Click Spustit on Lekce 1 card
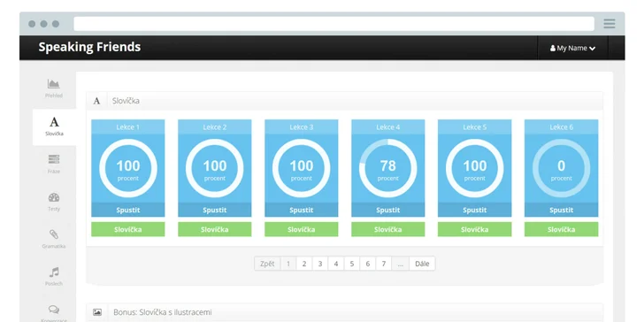Image resolution: width=644 pixels, height=322 pixels. [128, 210]
